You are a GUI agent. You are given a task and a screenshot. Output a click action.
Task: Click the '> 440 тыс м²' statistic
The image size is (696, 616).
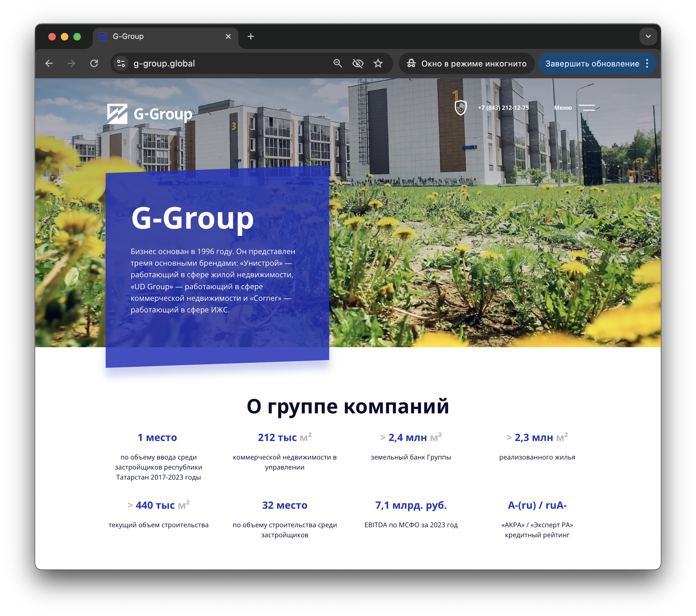[158, 505]
